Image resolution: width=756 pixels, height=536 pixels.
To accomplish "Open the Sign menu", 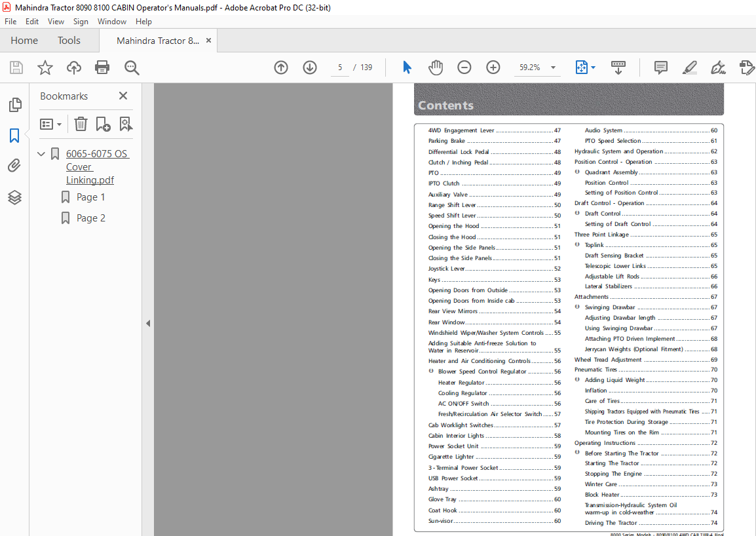I will tap(81, 21).
